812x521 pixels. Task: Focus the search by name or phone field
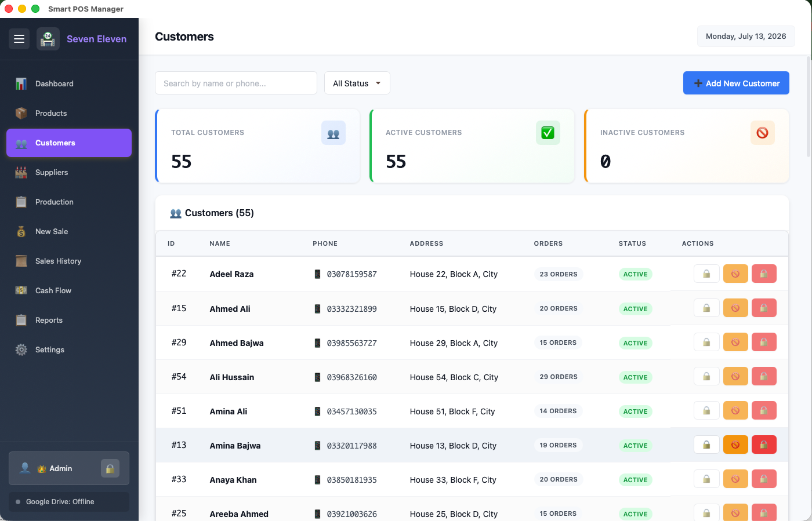(x=236, y=83)
